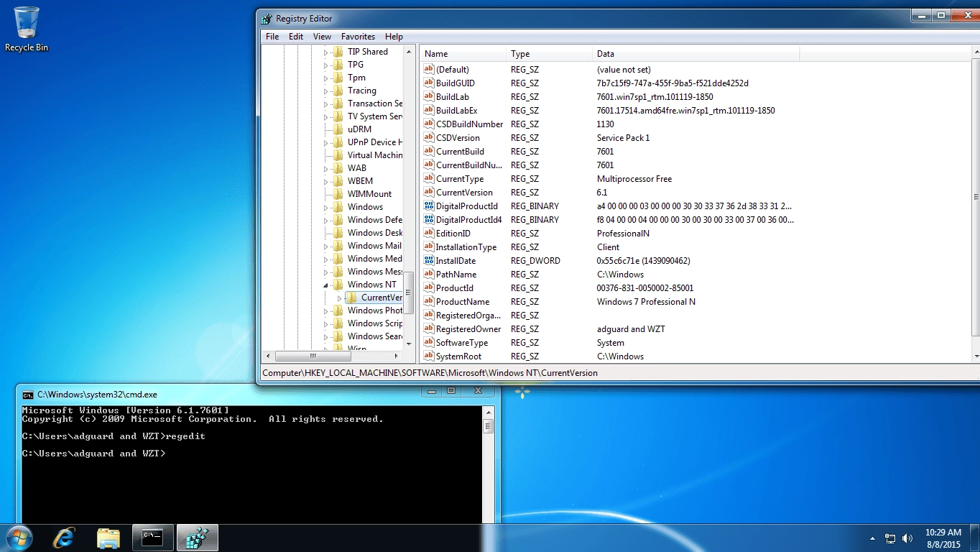Click the Start orb on the taskbar
Image resolution: width=980 pixels, height=552 pixels.
(19, 538)
